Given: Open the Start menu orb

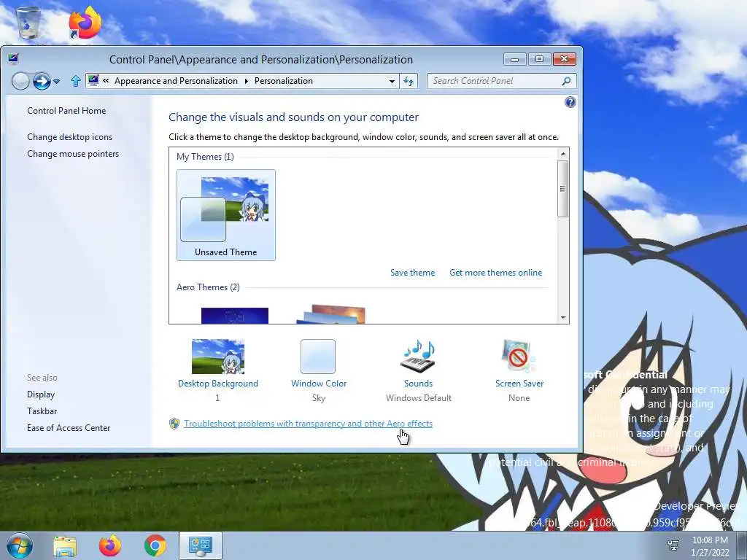Looking at the screenshot, I should pos(20,545).
